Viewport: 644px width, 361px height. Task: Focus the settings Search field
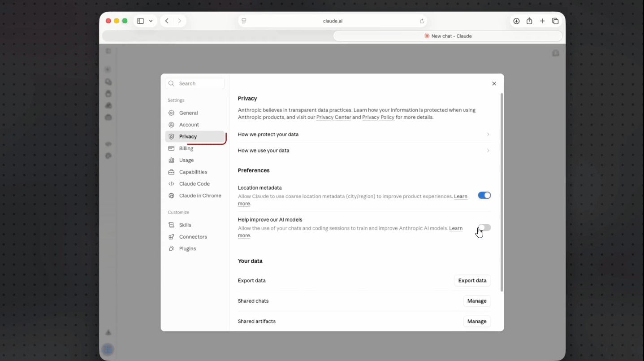[195, 83]
